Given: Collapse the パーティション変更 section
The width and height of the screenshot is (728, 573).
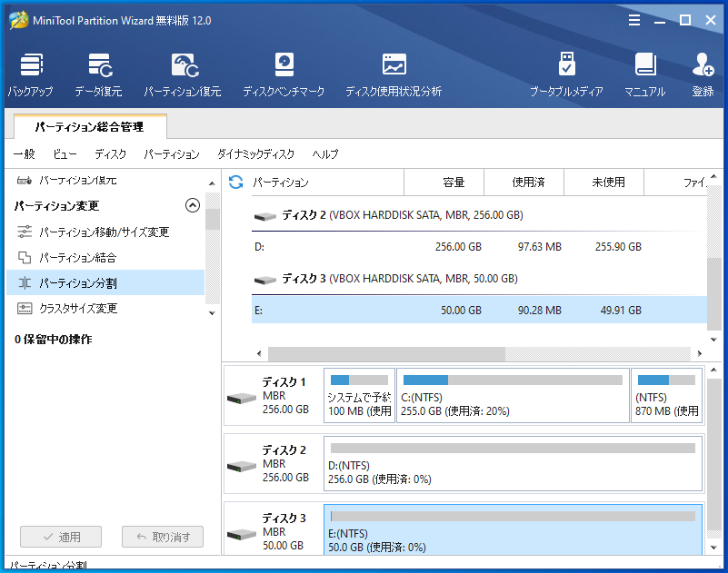Looking at the screenshot, I should (193, 205).
